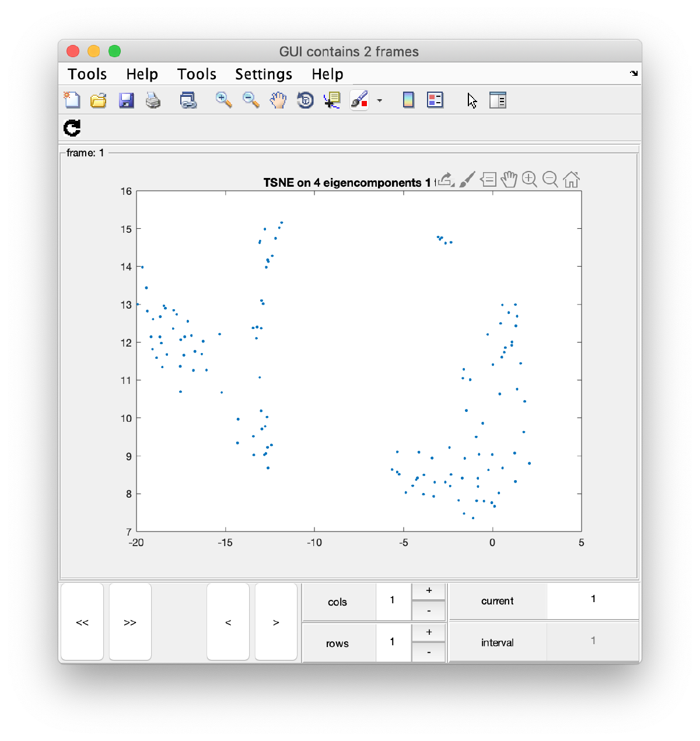The width and height of the screenshot is (700, 741).
Task: Activate the pan hand tool above the plot
Action: (509, 179)
